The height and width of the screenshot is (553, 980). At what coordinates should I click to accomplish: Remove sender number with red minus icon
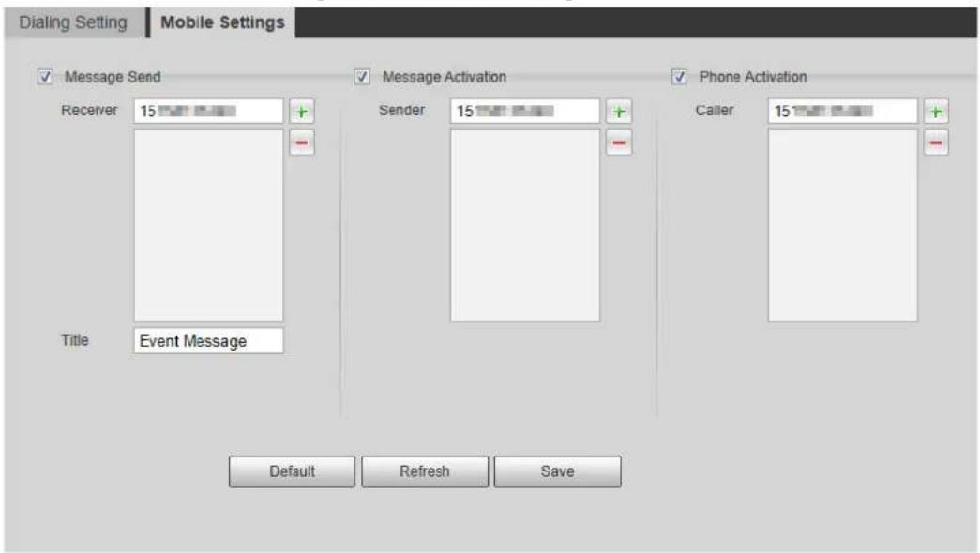[619, 143]
